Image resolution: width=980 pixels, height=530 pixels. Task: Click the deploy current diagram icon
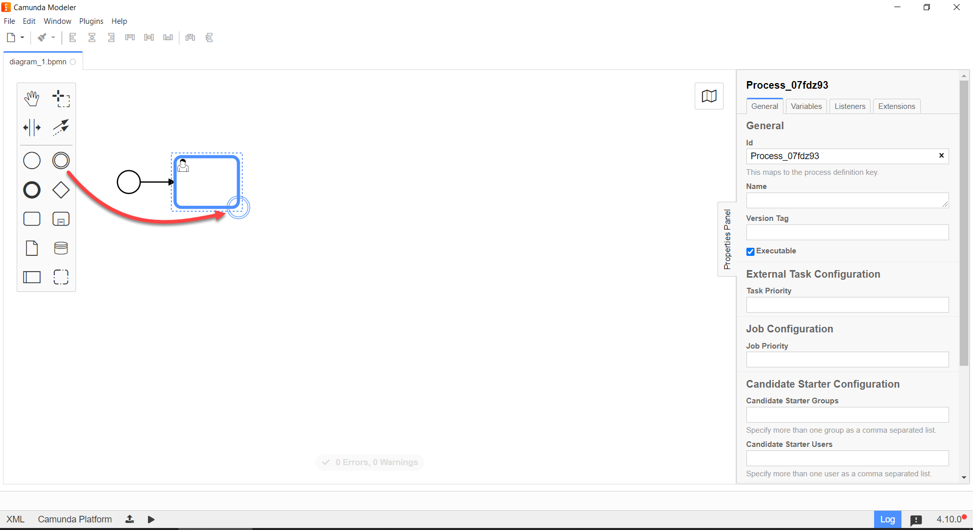130,519
